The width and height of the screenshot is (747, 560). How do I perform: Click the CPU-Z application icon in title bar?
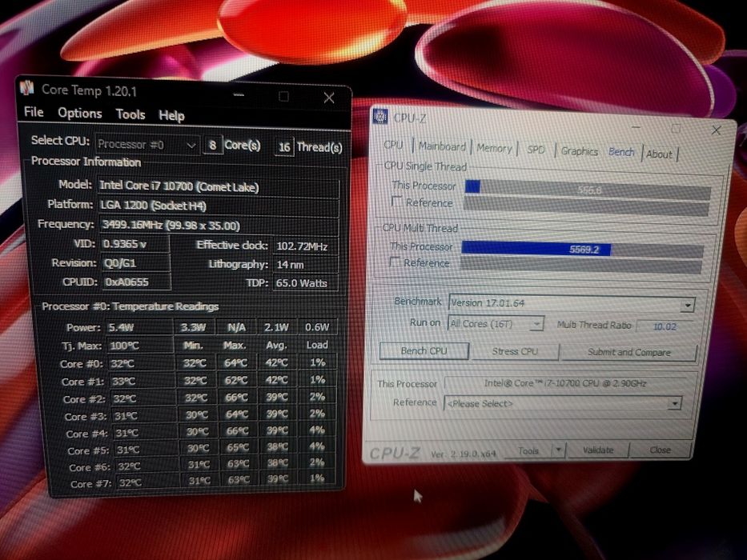point(380,116)
